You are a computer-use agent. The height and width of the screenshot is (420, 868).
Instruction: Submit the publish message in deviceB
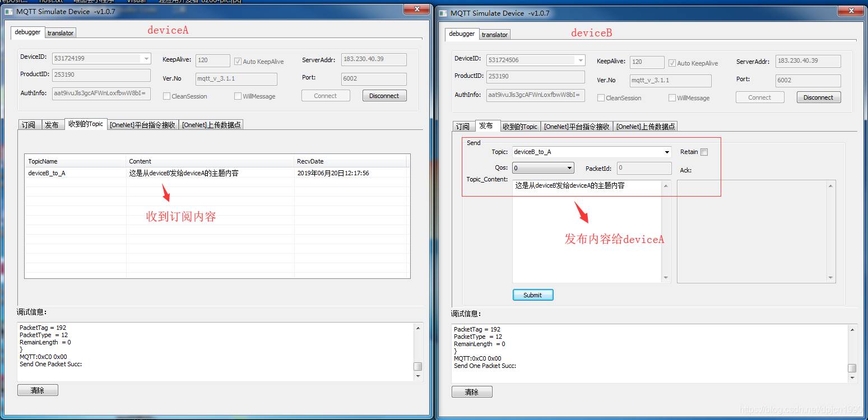click(x=533, y=295)
